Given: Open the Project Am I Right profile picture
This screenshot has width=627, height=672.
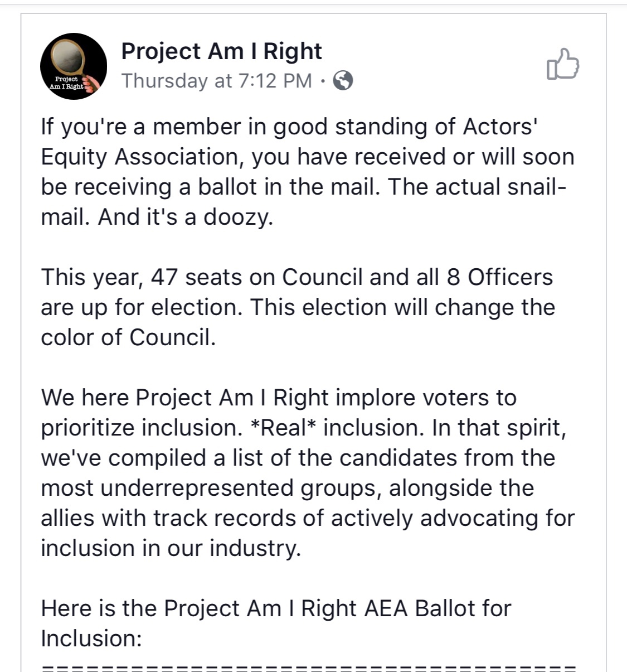Looking at the screenshot, I should pos(74,66).
